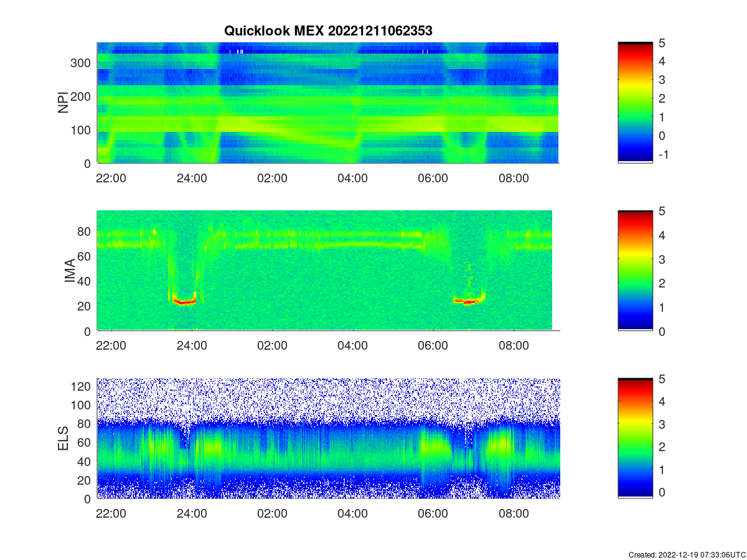
Task: Open the ELS spectrogram panel
Action: tap(328, 438)
